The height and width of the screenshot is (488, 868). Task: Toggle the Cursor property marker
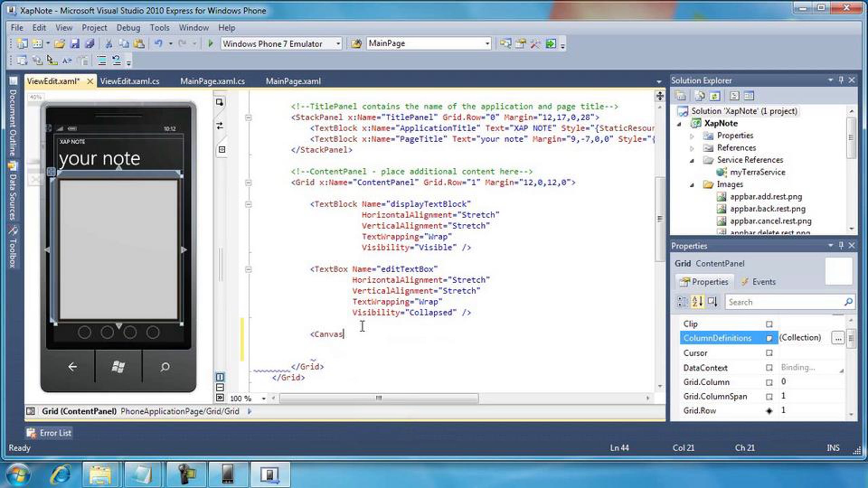click(769, 353)
